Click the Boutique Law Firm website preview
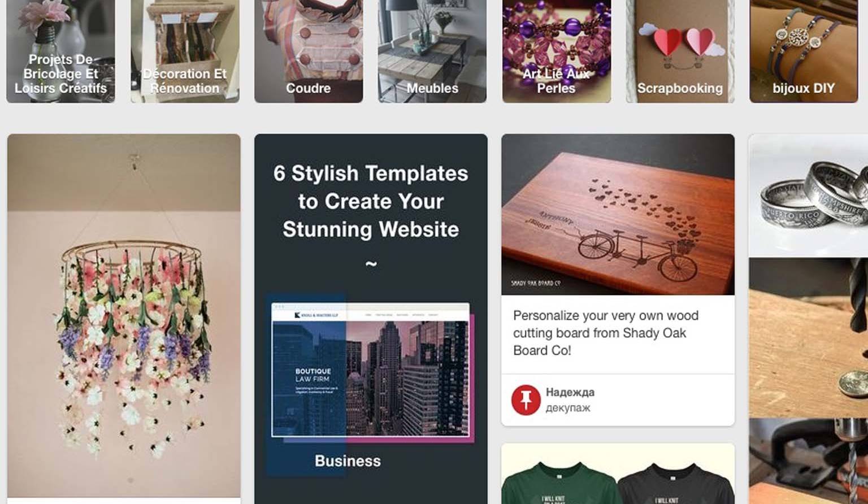 point(371,370)
